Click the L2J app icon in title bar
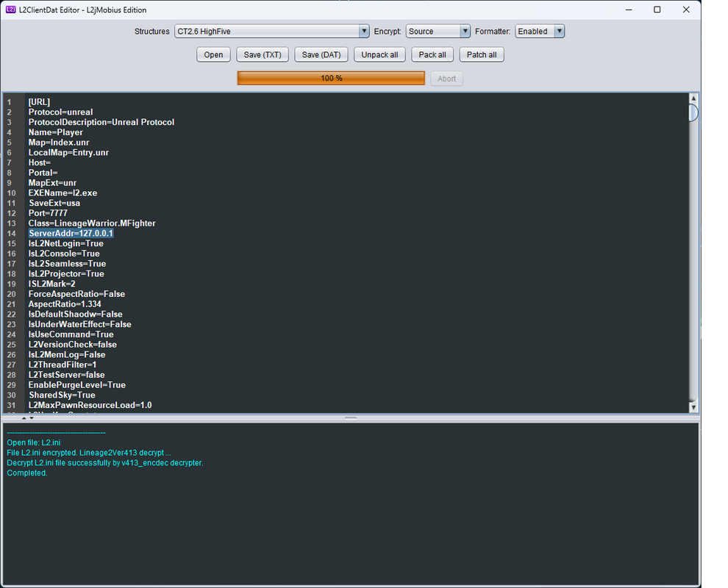Viewport: 728px width, 588px height. point(11,10)
